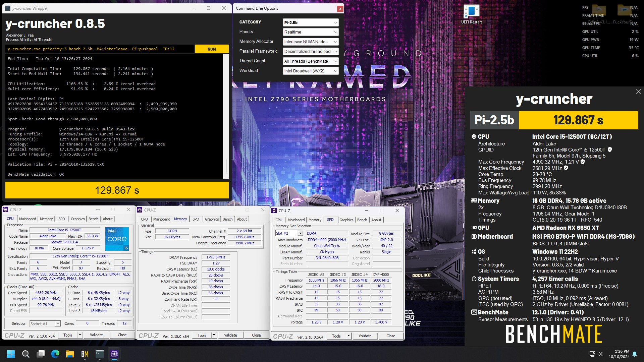Screen dimensions: 644x362
Task: Click Tools button in CPU-Z SPD window
Action: (x=336, y=336)
